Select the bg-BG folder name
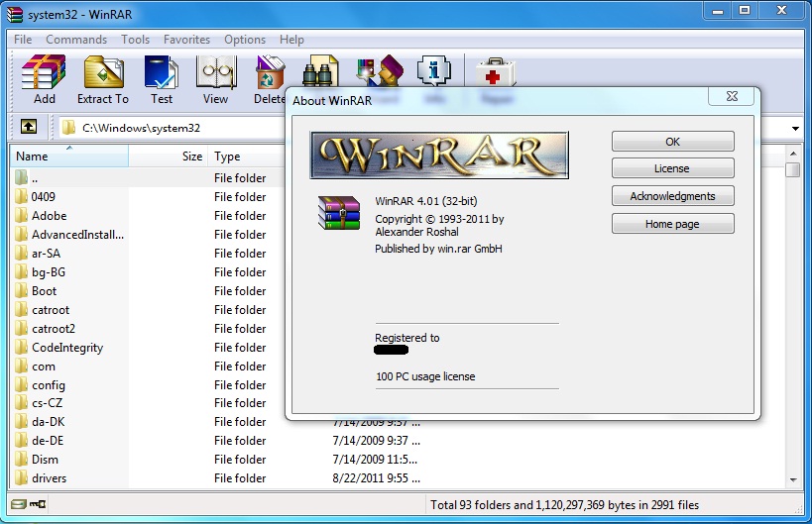Screen dimensions: 812x524 [49, 272]
